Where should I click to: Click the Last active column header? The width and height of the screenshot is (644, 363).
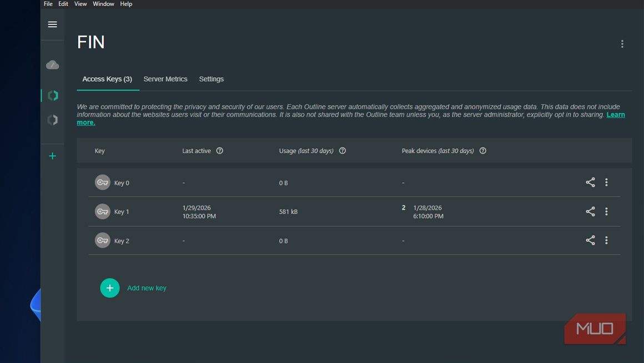coord(197,151)
